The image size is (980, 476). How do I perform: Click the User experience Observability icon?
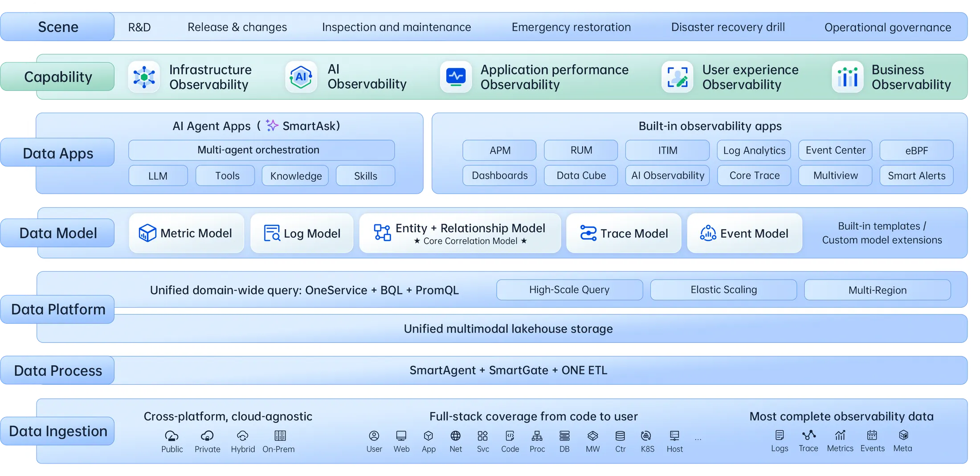tap(677, 77)
